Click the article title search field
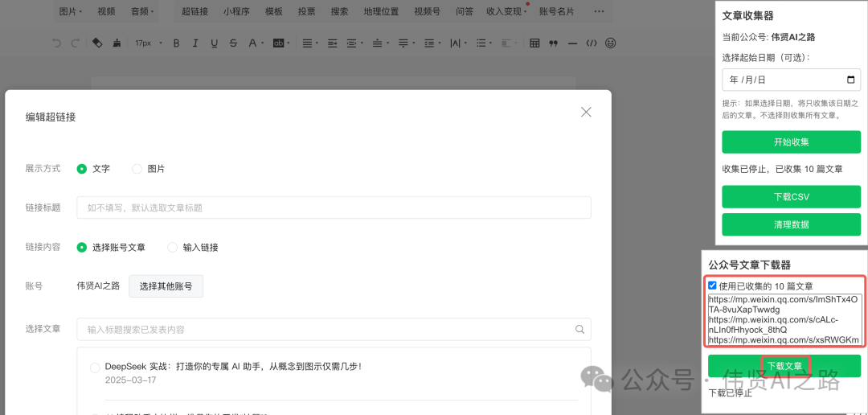The image size is (868, 415). (334, 329)
